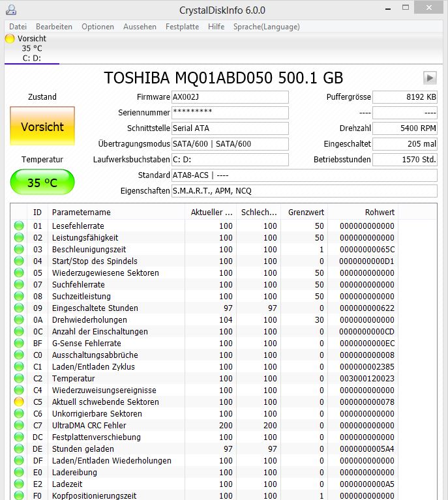This screenshot has width=448, height=500.
Task: Click the Firmware field AX002J
Action: pyautogui.click(x=230, y=97)
